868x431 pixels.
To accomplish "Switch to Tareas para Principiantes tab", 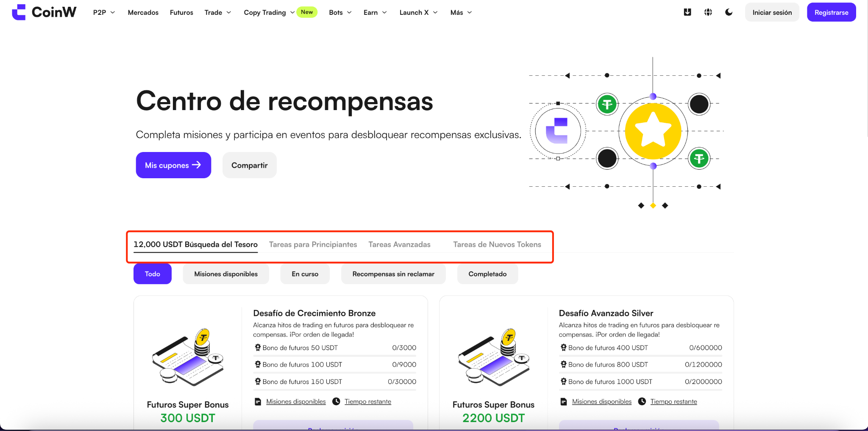I will tap(313, 244).
